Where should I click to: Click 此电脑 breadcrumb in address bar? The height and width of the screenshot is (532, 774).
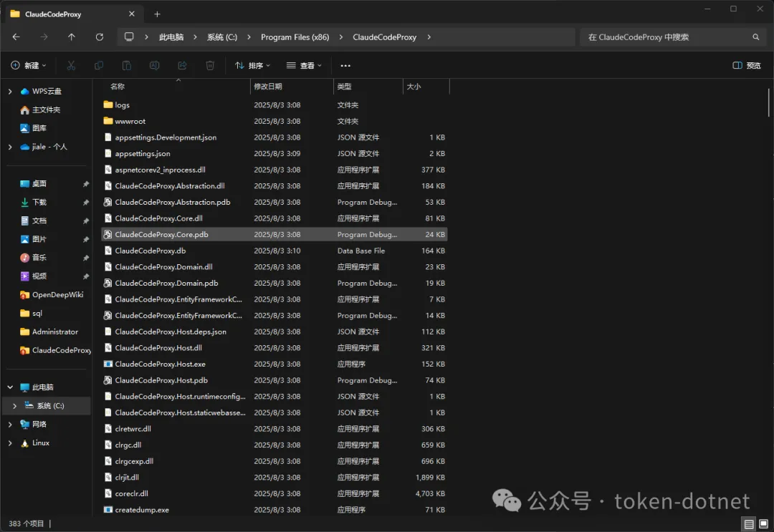(171, 37)
